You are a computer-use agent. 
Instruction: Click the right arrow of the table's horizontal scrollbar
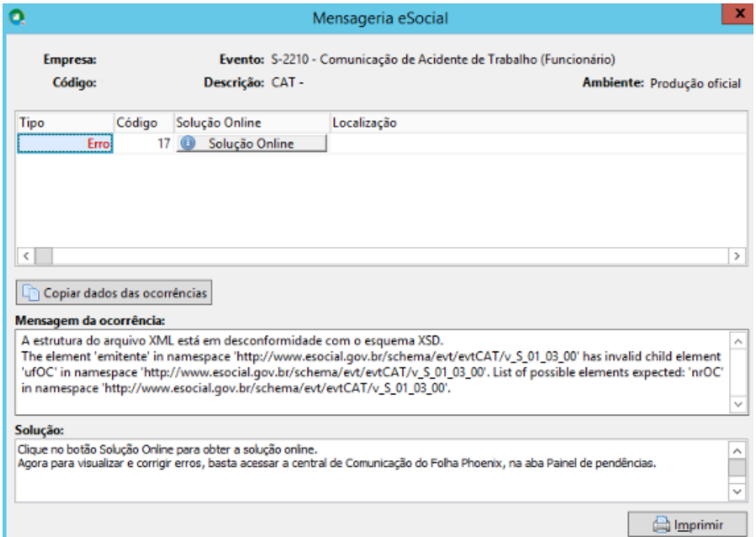point(737,256)
